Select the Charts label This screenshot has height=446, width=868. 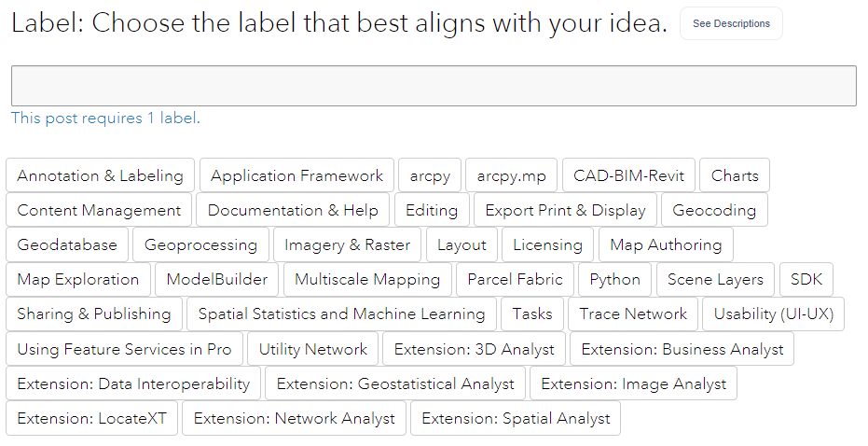point(735,175)
